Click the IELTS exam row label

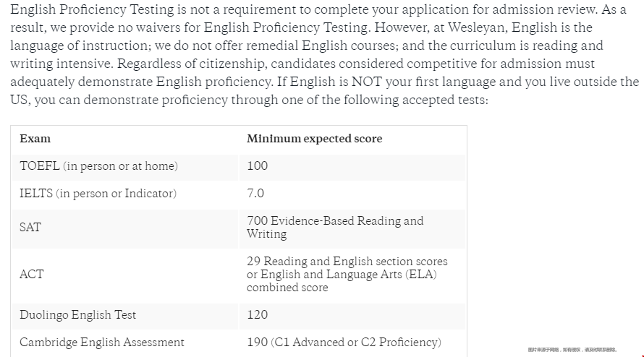98,193
